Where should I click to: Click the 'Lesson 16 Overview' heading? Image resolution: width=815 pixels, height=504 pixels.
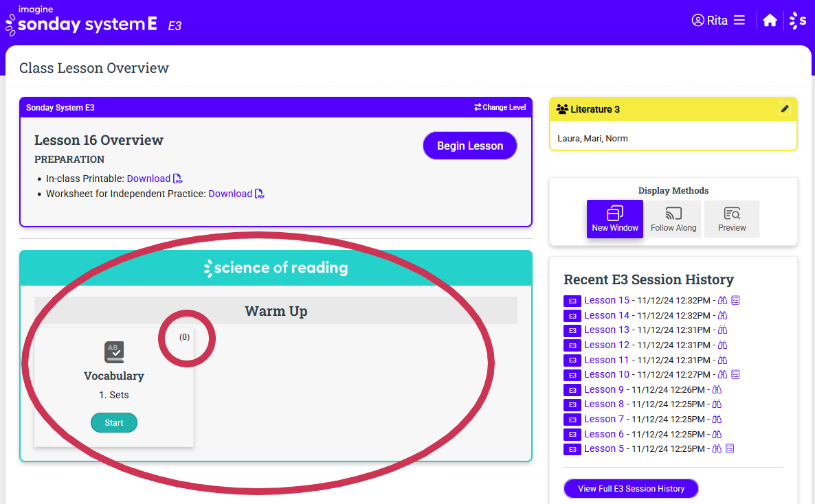99,140
